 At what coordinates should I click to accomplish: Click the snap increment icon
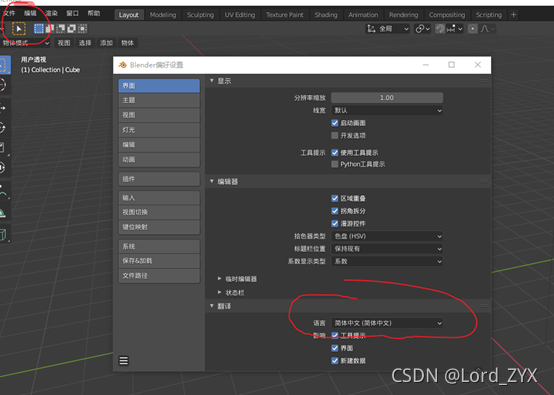coord(451,29)
